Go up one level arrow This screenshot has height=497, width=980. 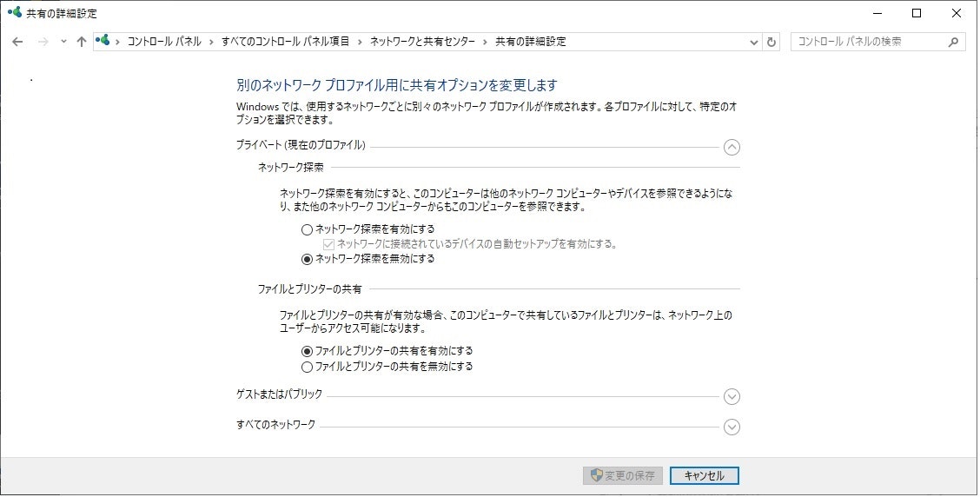tap(82, 42)
